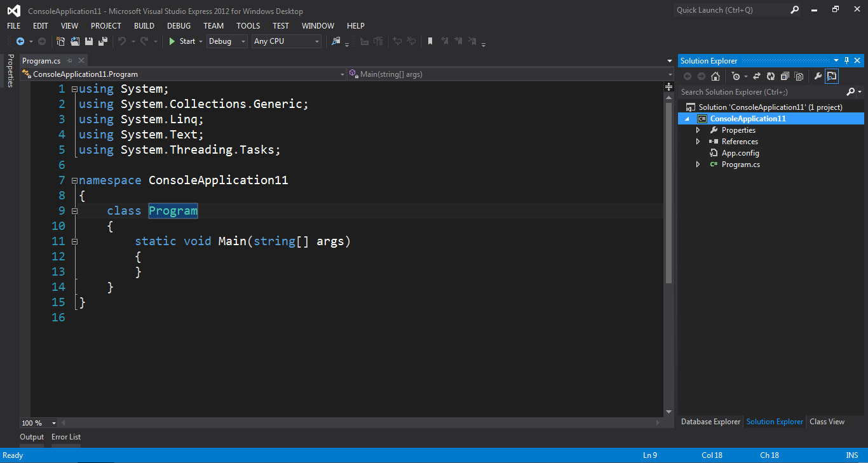This screenshot has width=868, height=463.
Task: Open the DEBUG menu
Action: pos(179,26)
